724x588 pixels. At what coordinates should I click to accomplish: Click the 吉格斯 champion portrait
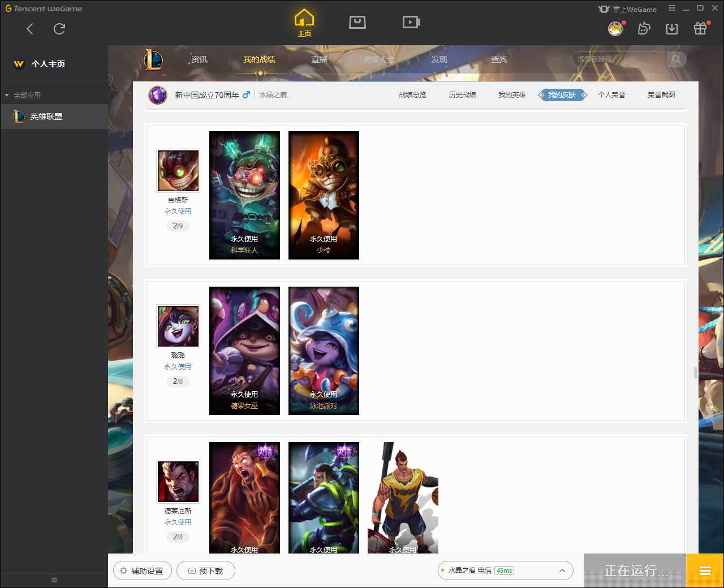178,171
